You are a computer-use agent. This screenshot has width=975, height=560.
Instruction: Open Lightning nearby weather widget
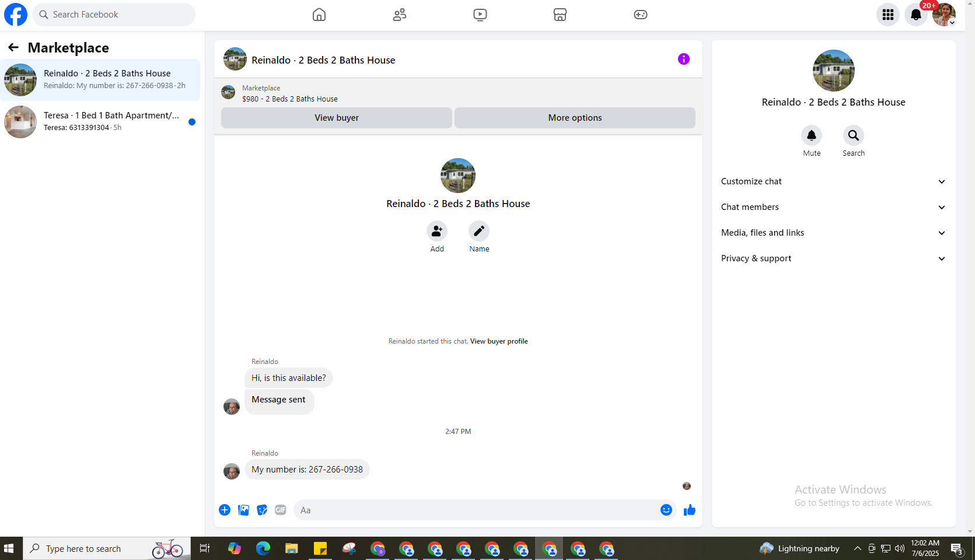[799, 548]
